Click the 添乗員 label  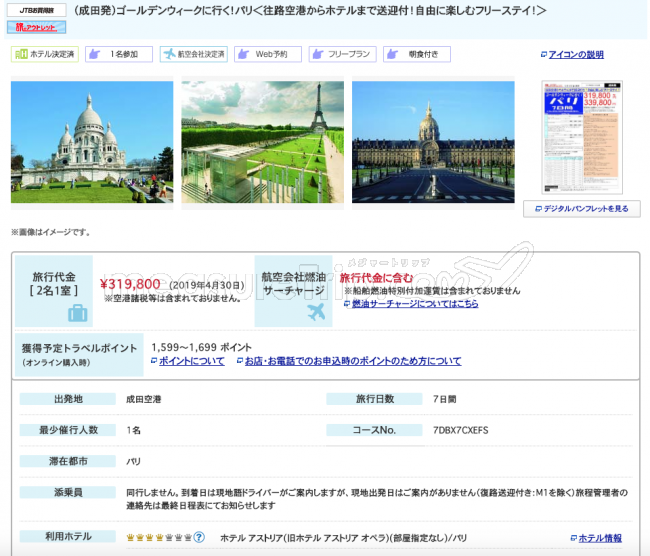click(x=68, y=492)
